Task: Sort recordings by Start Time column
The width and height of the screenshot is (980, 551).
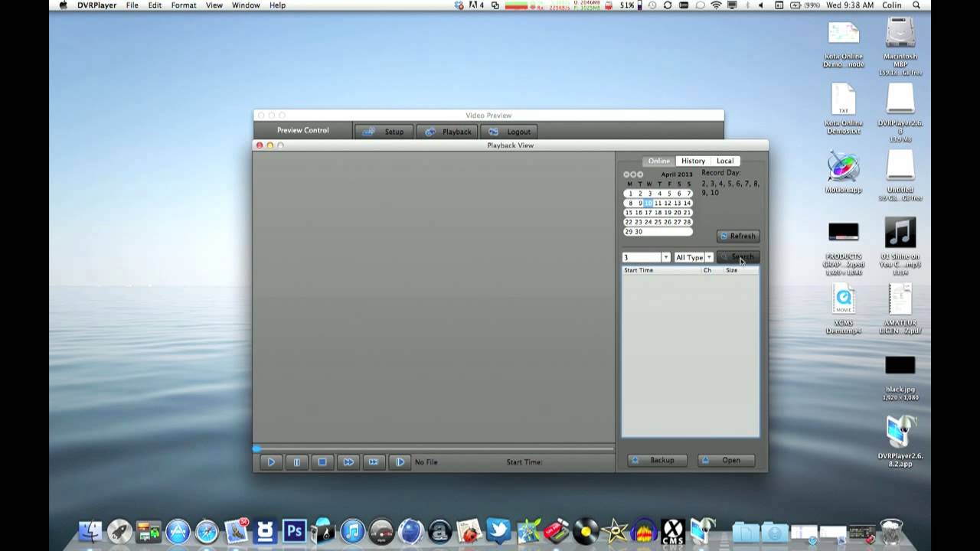Action: (x=661, y=270)
